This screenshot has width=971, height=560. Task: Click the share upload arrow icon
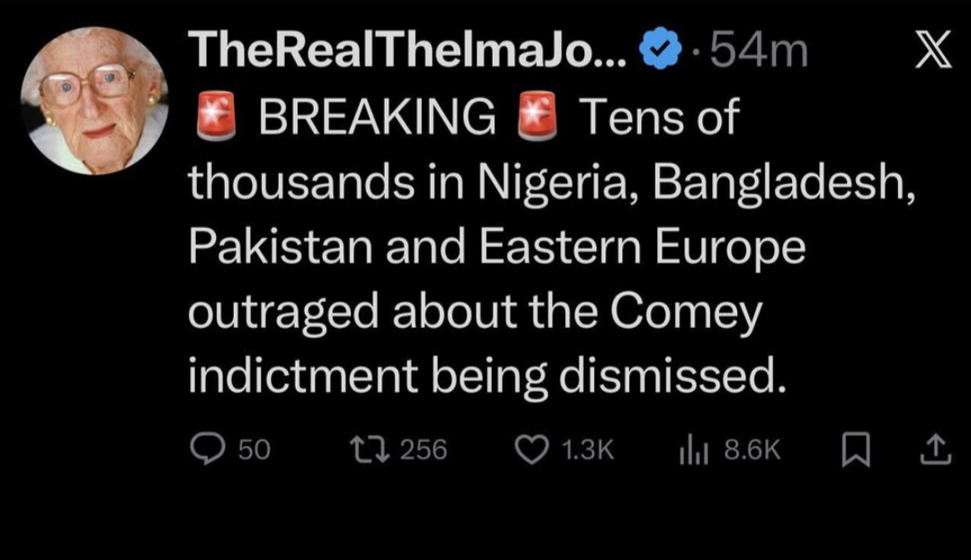934,449
